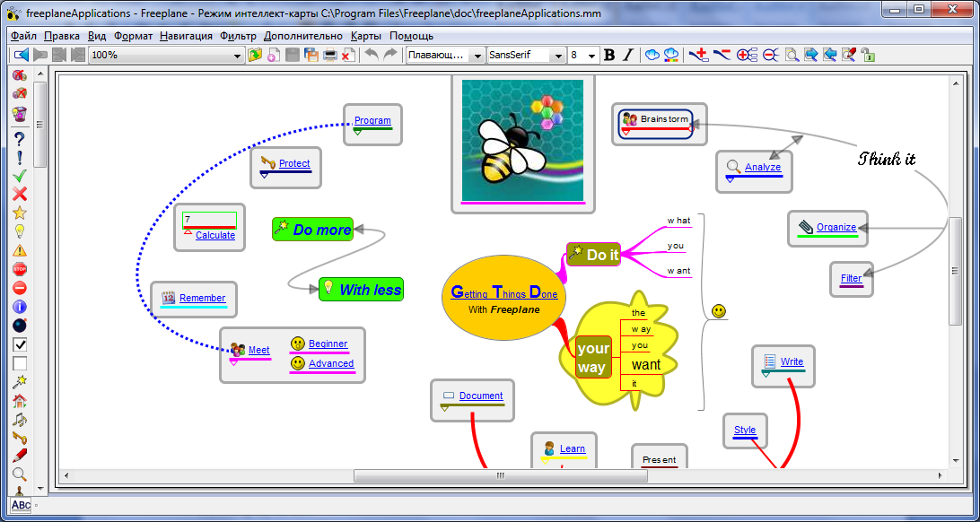The image size is (980, 522).
Task: Add the blue info icon
Action: [20, 307]
